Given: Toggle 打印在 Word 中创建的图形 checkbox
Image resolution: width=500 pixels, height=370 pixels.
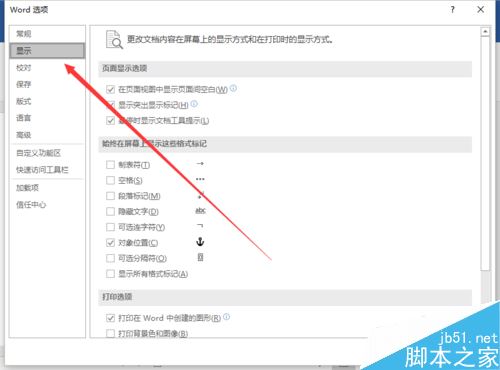Looking at the screenshot, I should 110,318.
